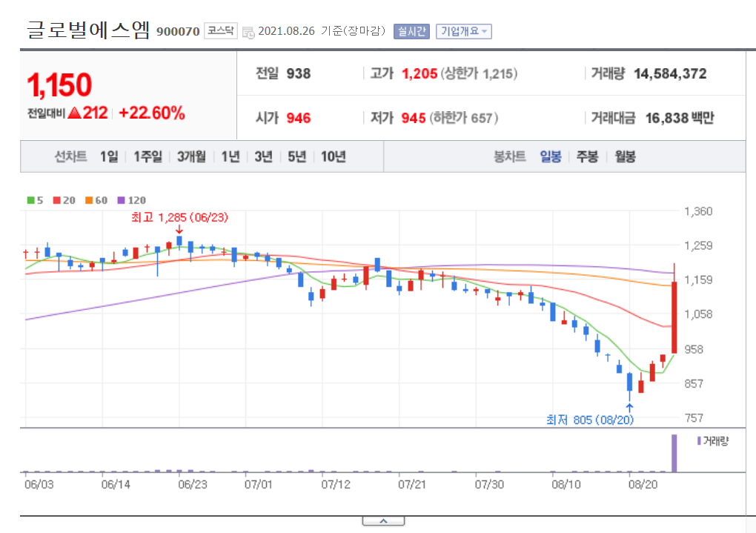The height and width of the screenshot is (533, 756).
Task: Select the 3개월 line chart period
Action: click(191, 156)
